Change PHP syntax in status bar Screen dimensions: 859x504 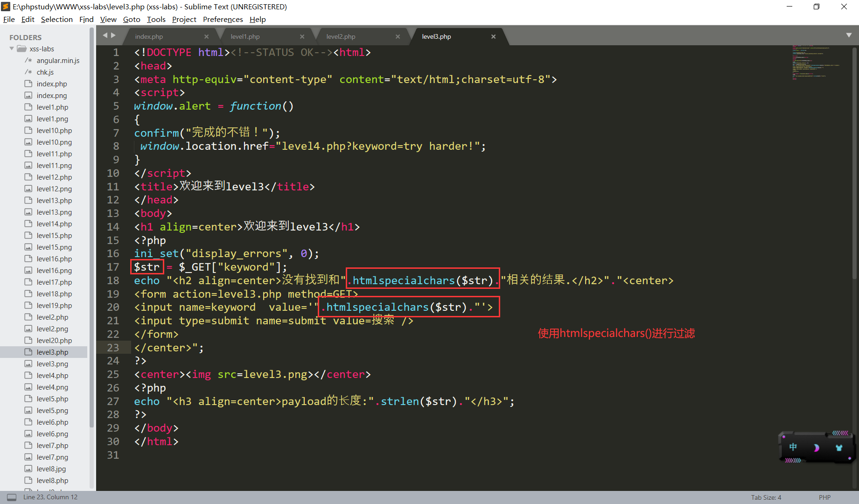824,497
